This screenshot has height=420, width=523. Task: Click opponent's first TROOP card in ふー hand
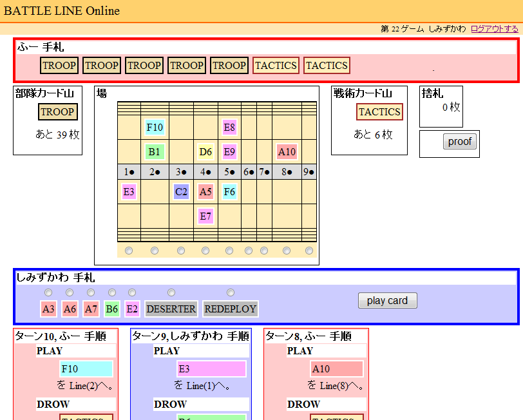[x=59, y=66]
